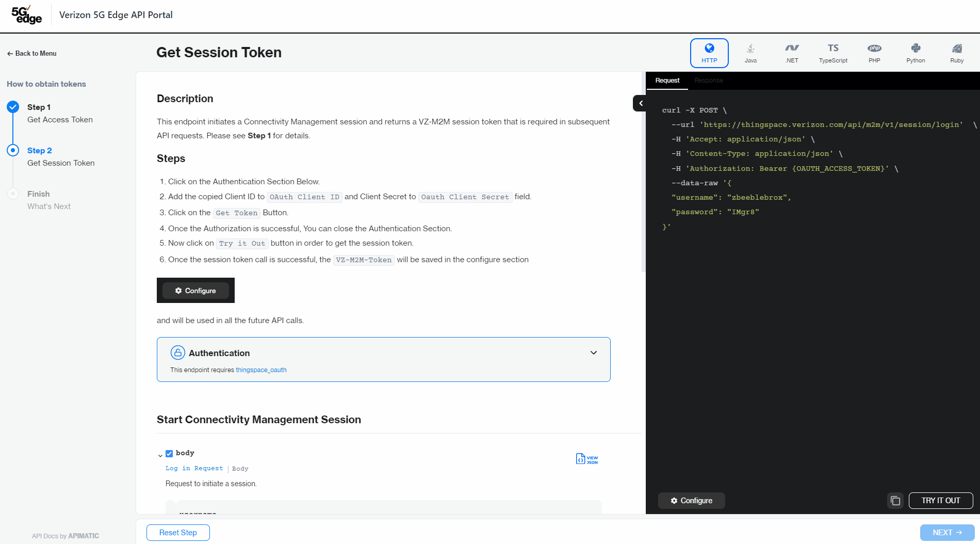Select the Java language icon

tap(750, 53)
